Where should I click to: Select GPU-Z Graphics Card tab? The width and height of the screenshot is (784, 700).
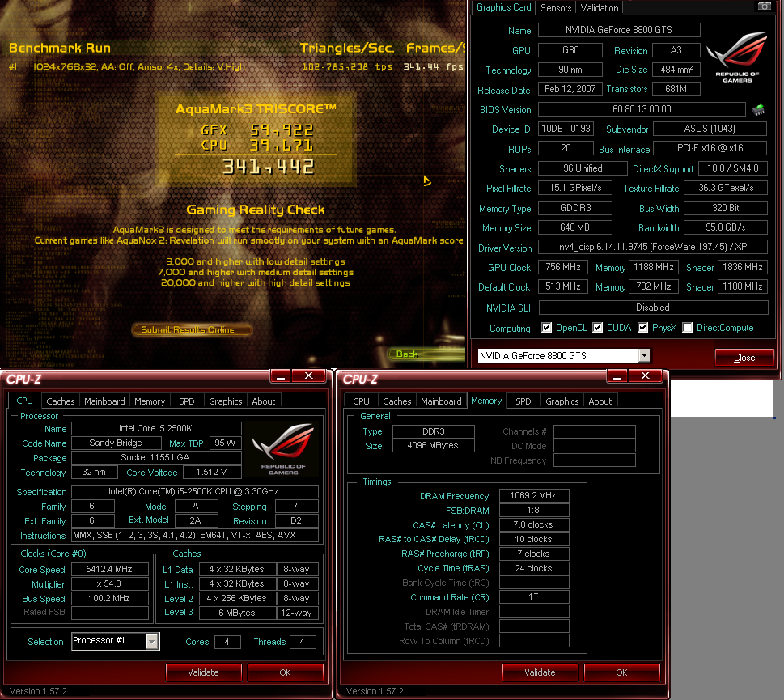point(503,7)
